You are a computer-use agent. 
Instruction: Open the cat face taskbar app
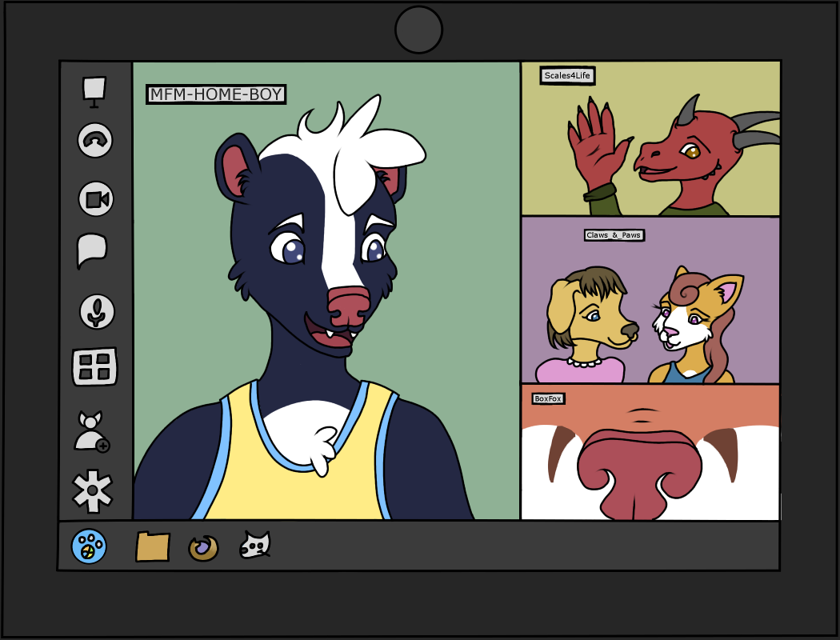point(255,546)
